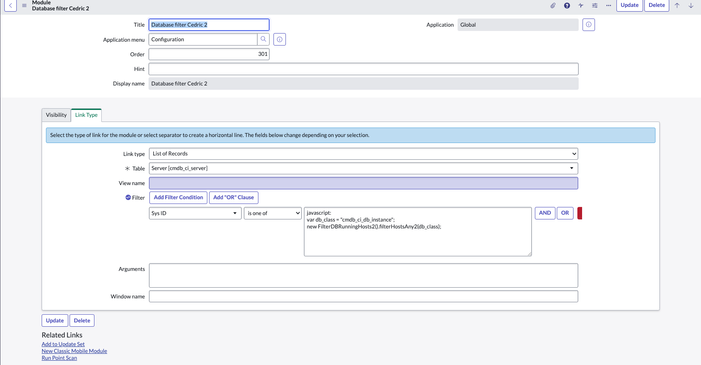701x365 pixels.
Task: Click into the javascript filter value textarea
Action: [x=418, y=232]
